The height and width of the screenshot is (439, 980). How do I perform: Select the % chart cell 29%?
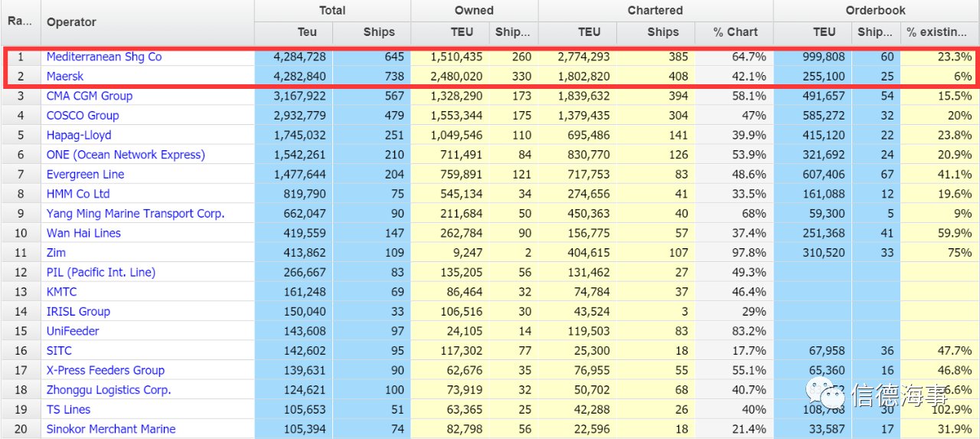click(733, 312)
